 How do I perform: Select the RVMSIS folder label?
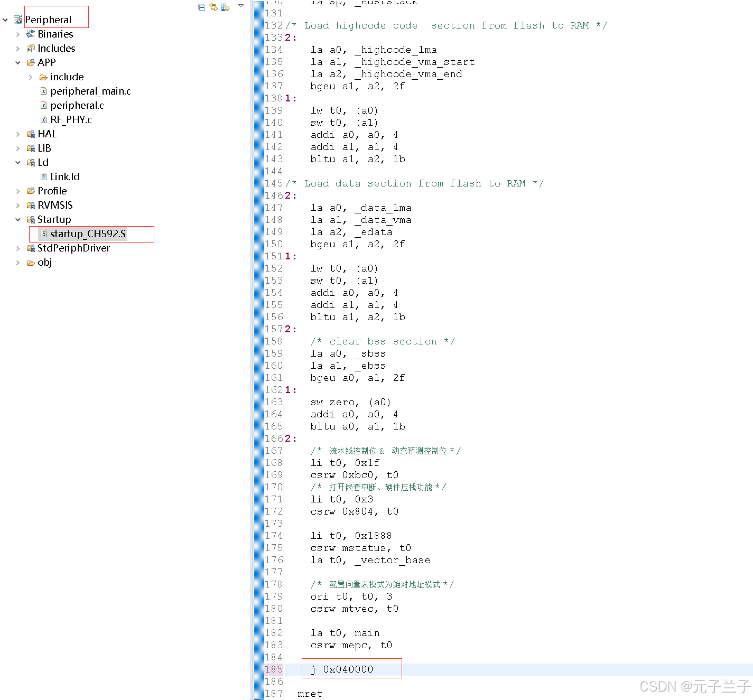pos(55,206)
